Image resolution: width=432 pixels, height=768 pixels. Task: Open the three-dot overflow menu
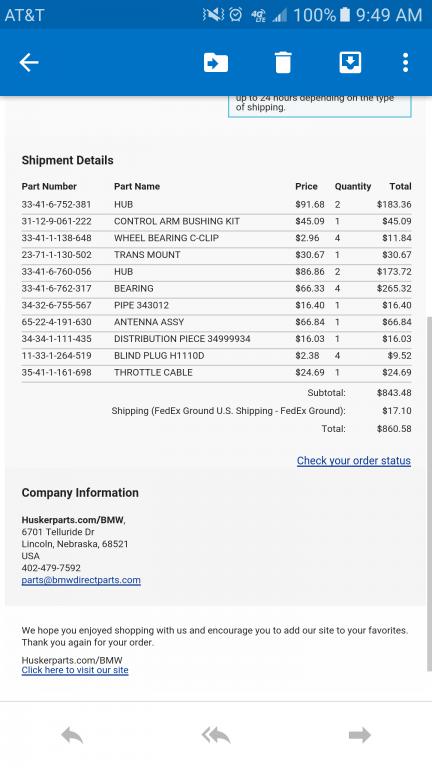pos(405,63)
